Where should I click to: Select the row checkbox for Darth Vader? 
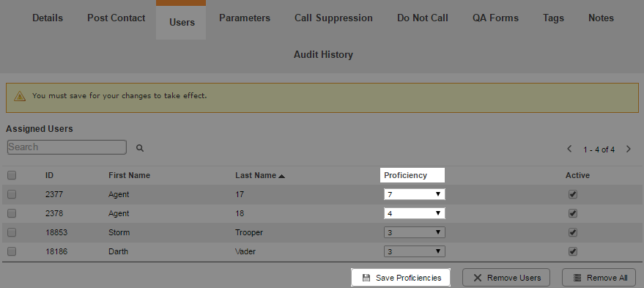pos(12,251)
